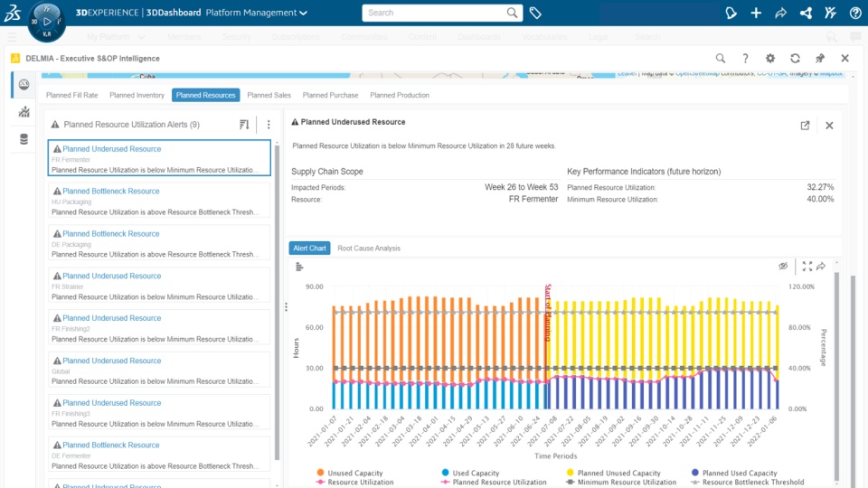Select the Planned Resources tab
868x488 pixels.
coord(205,95)
